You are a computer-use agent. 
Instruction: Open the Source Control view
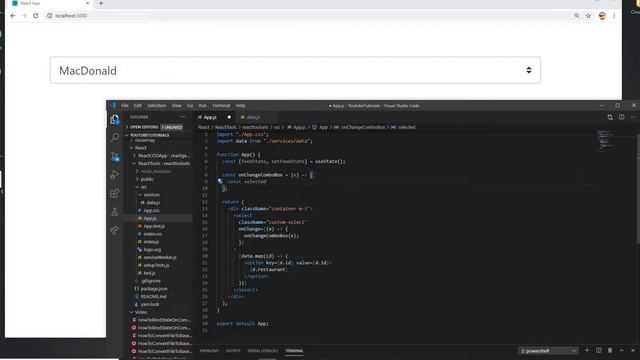pyautogui.click(x=115, y=156)
